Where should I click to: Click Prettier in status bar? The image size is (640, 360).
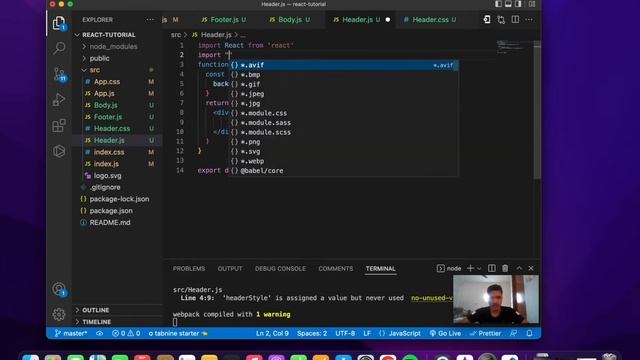pyautogui.click(x=485, y=333)
